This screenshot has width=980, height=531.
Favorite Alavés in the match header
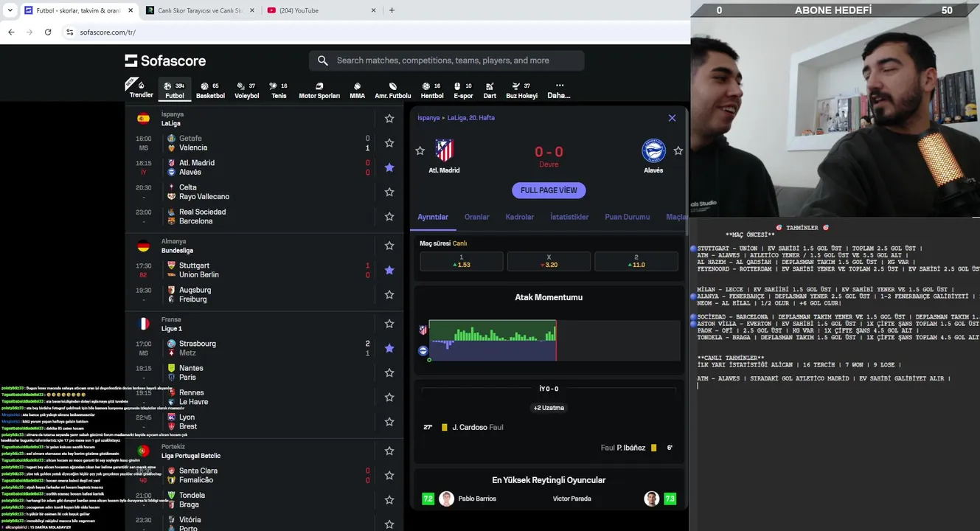coord(678,150)
